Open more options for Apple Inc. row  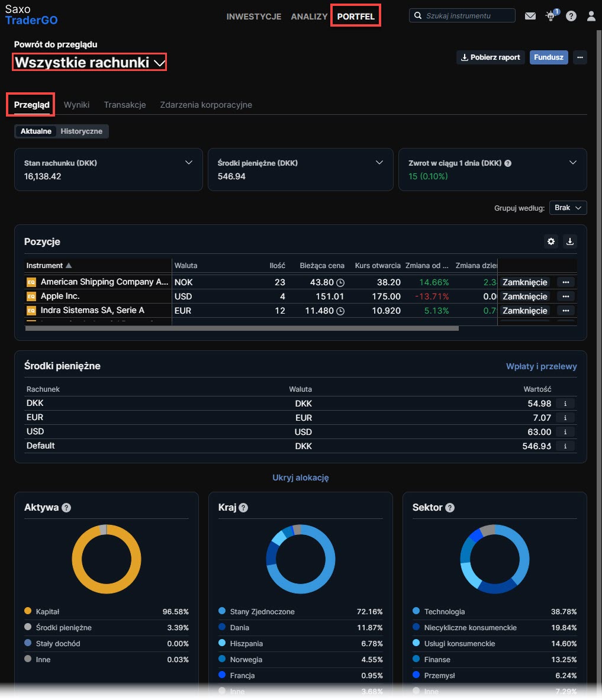click(566, 296)
